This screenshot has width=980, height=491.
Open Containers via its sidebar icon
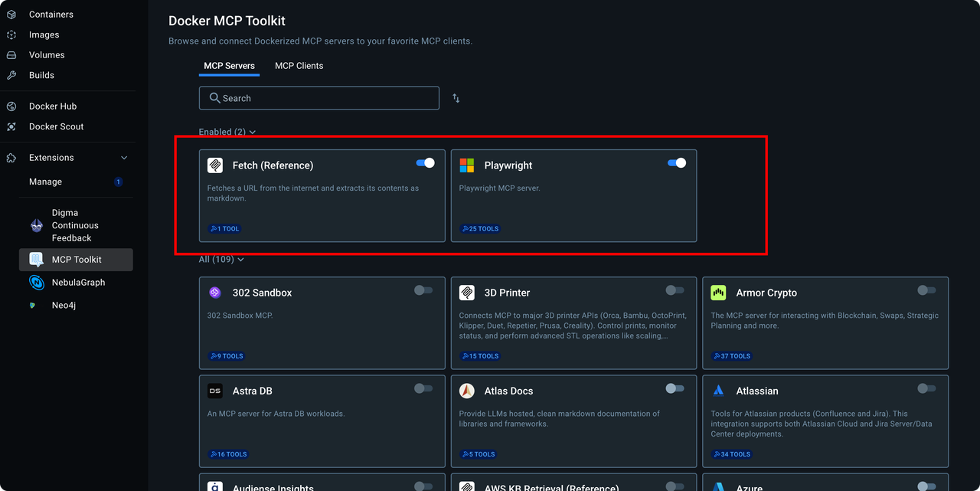click(11, 15)
